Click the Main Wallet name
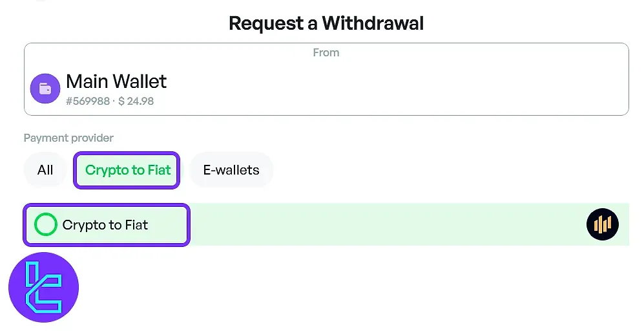This screenshot has height=331, width=644. [x=116, y=81]
